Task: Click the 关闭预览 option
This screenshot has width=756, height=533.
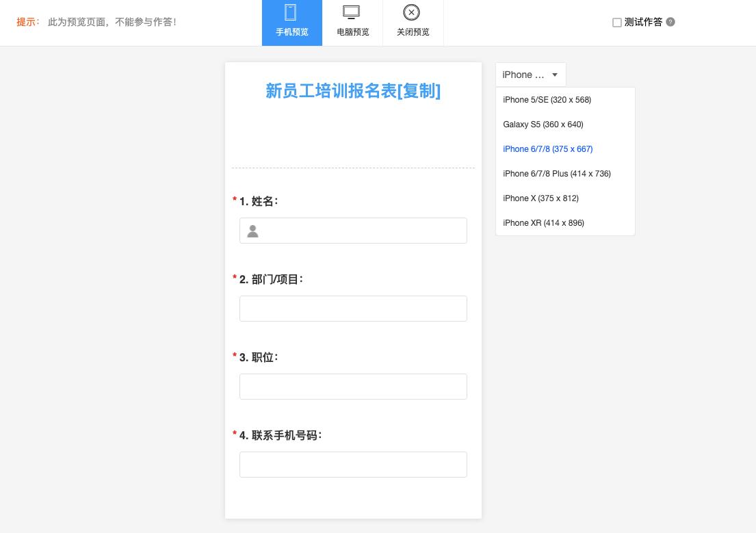Action: (413, 23)
